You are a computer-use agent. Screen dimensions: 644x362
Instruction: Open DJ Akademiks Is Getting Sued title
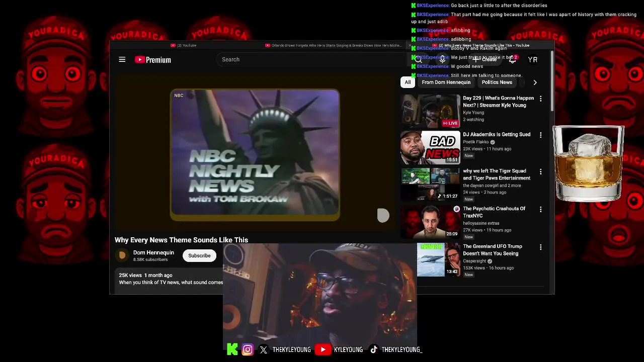pyautogui.click(x=497, y=135)
